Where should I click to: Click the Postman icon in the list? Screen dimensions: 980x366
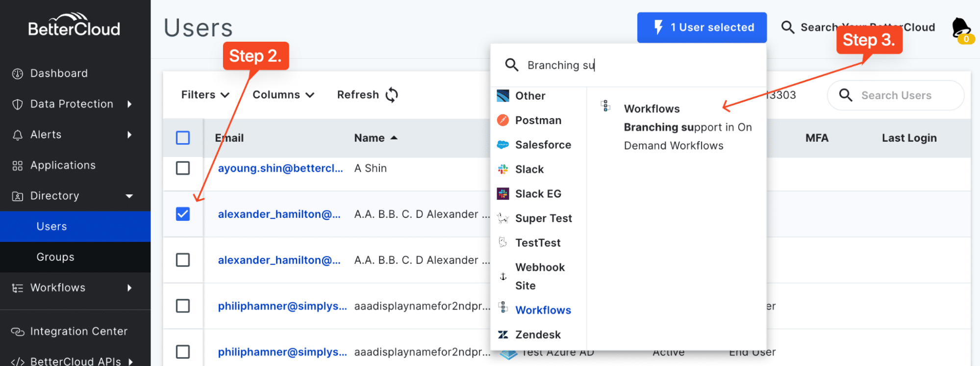point(503,120)
